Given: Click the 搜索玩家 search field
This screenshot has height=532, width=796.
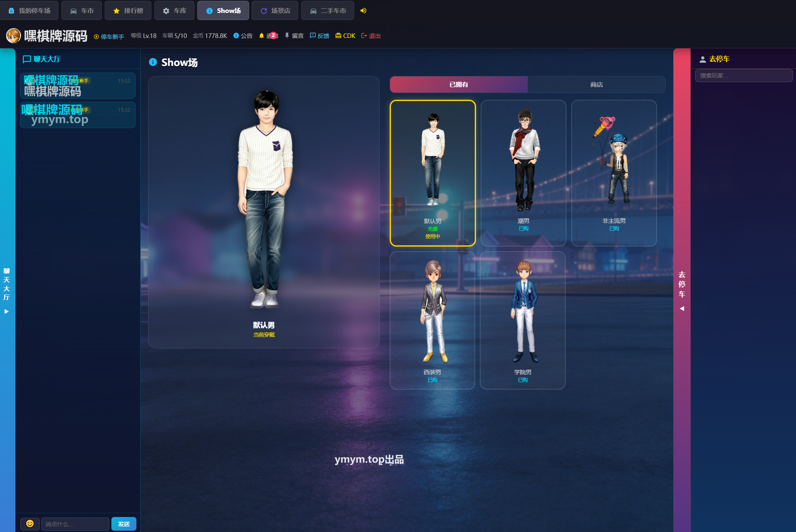Looking at the screenshot, I should [743, 76].
